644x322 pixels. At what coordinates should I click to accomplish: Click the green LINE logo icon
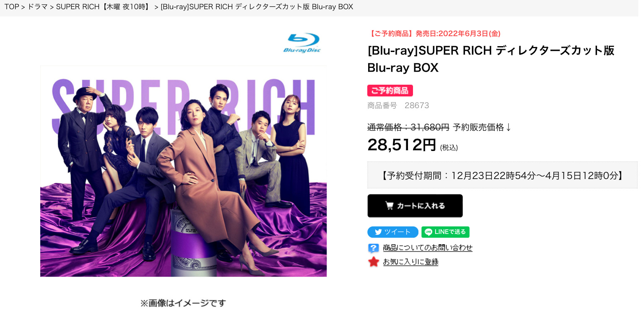pos(428,232)
